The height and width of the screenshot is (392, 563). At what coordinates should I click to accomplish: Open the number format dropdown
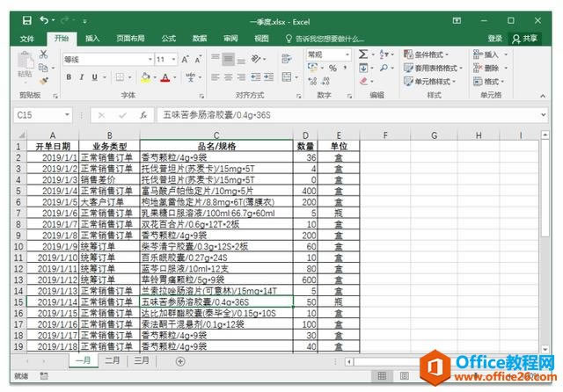click(x=347, y=54)
